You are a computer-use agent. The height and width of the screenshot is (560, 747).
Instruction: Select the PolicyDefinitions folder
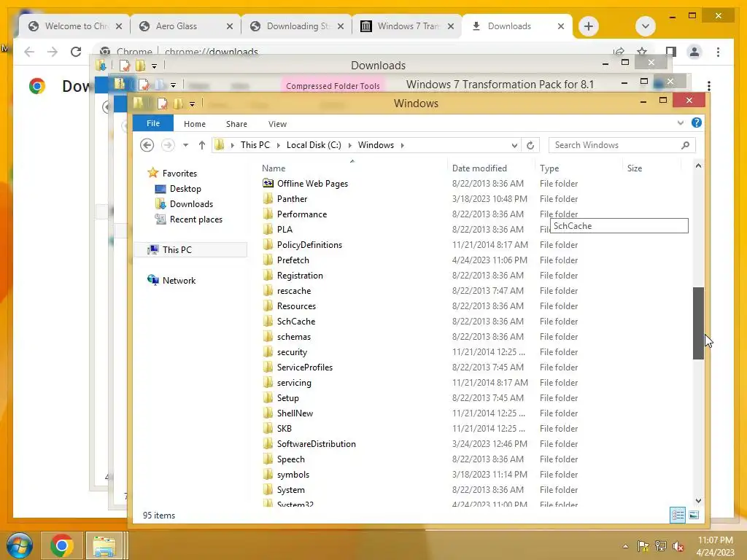coord(309,245)
